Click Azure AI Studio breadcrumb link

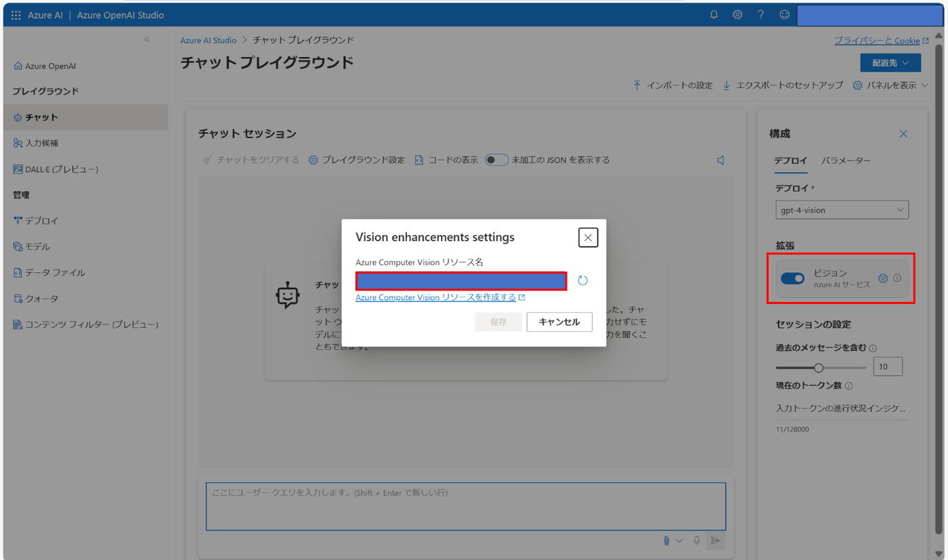208,41
